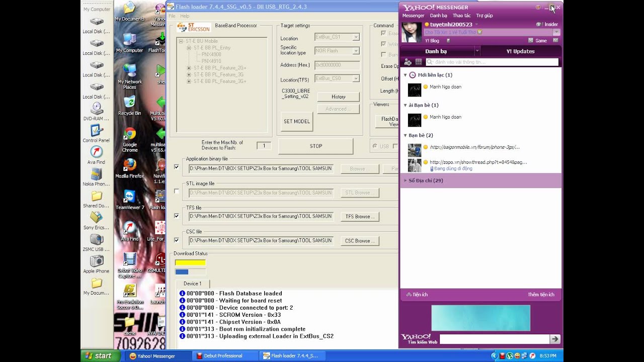Viewport: 644px width, 362px height.
Task: Open Apple iPhone device in sidebar
Action: [x=96, y=264]
